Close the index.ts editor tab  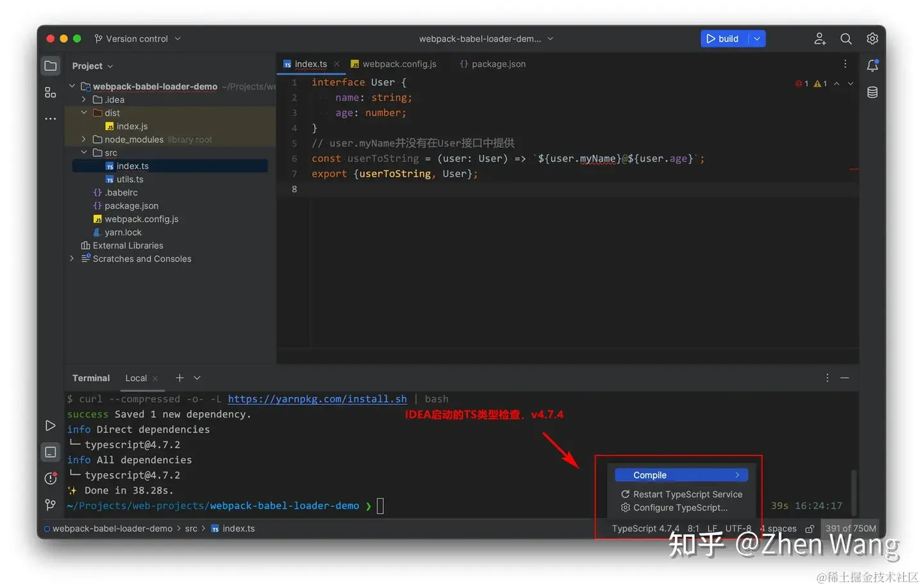point(337,64)
